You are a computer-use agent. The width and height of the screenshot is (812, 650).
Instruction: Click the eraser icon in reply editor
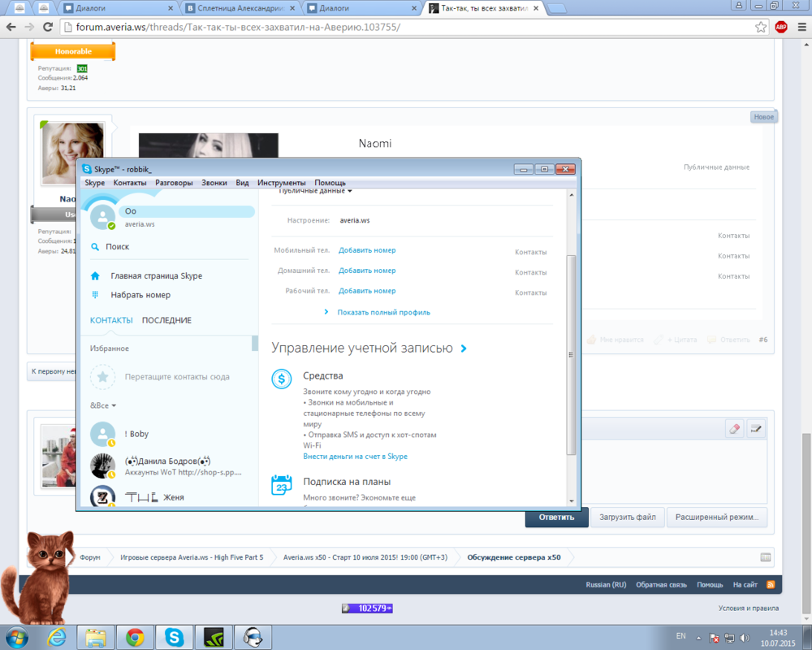tap(735, 429)
